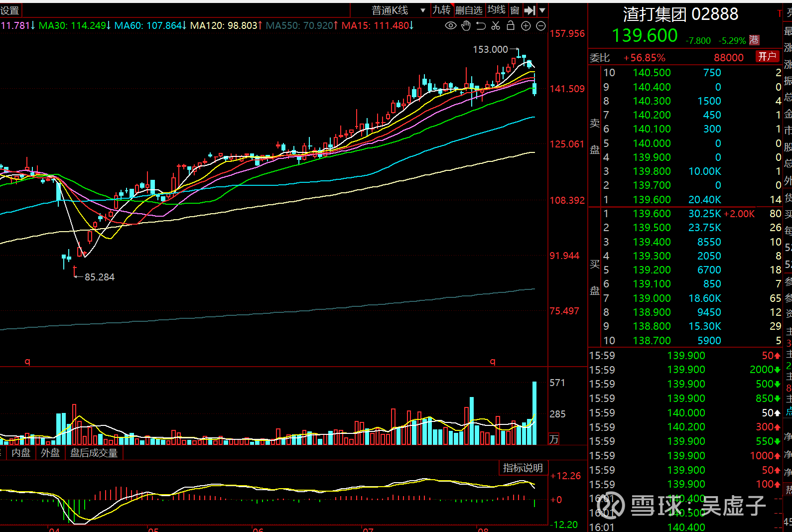
Task: Toggle the 均线 moving average button
Action: pyautogui.click(x=496, y=10)
